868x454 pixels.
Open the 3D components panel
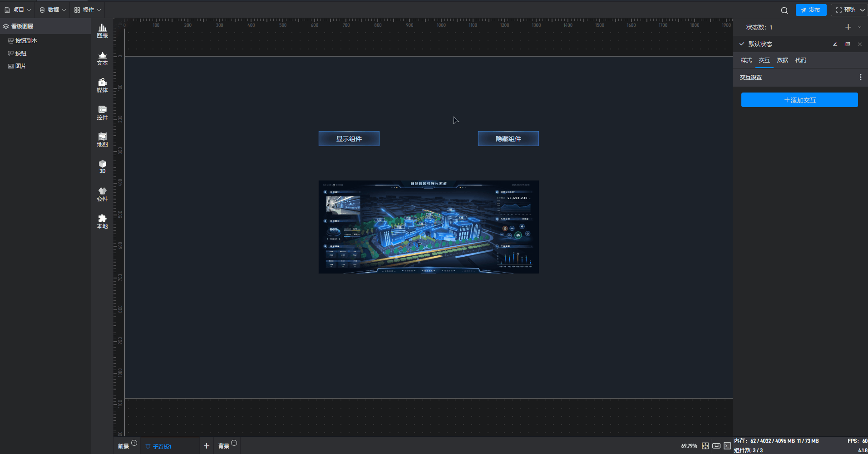[102, 166]
